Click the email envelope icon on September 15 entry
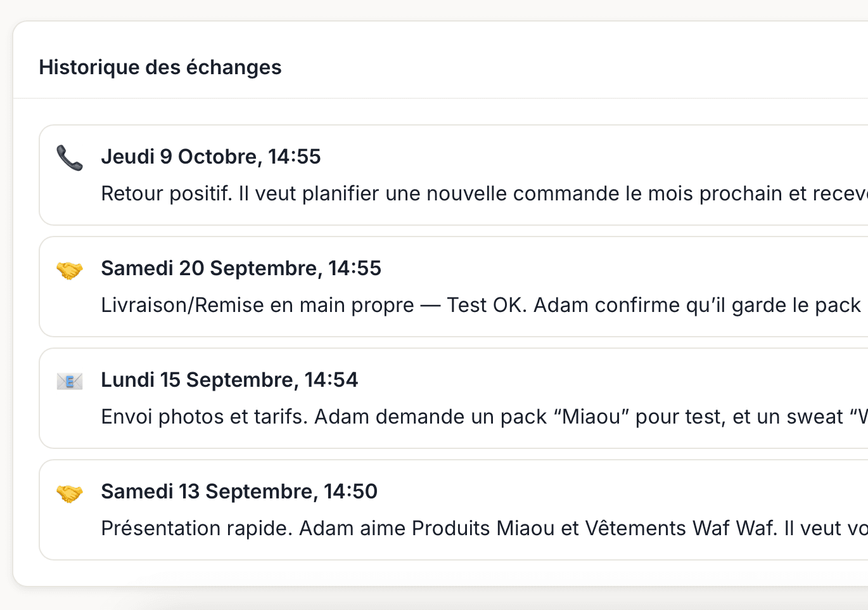Screen dimensions: 868x610 [68, 381]
